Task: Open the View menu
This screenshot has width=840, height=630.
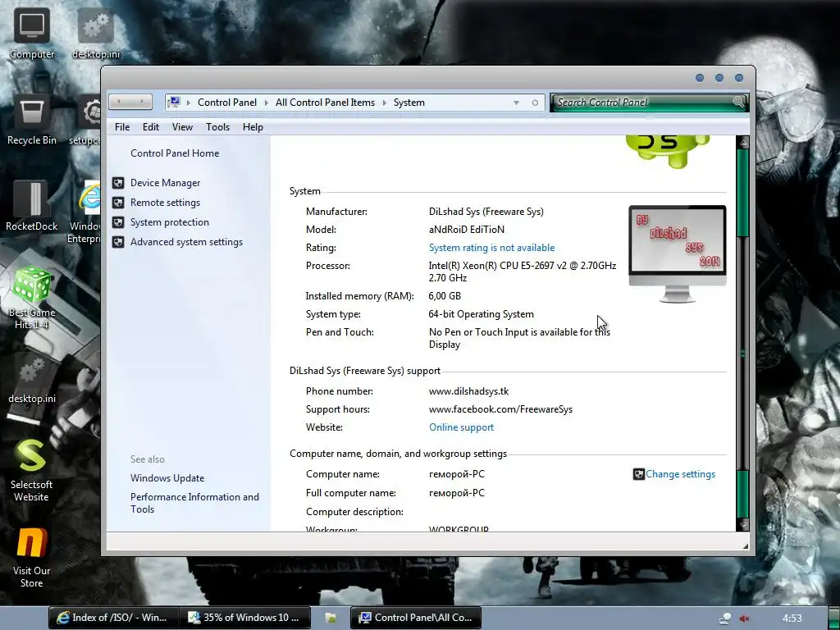Action: click(x=182, y=127)
